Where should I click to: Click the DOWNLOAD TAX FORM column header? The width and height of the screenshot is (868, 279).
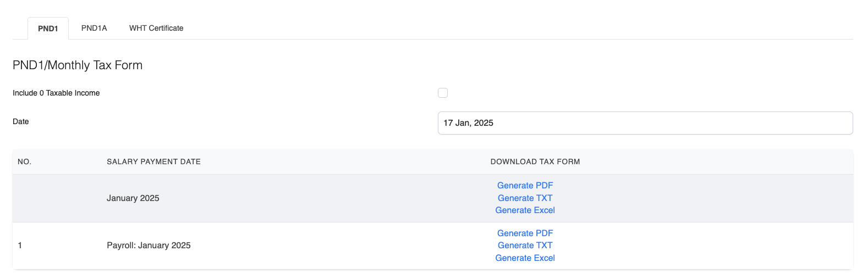(535, 161)
